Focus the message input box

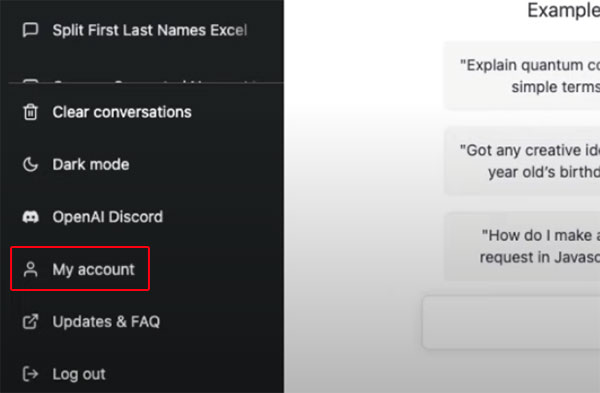[x=511, y=322]
